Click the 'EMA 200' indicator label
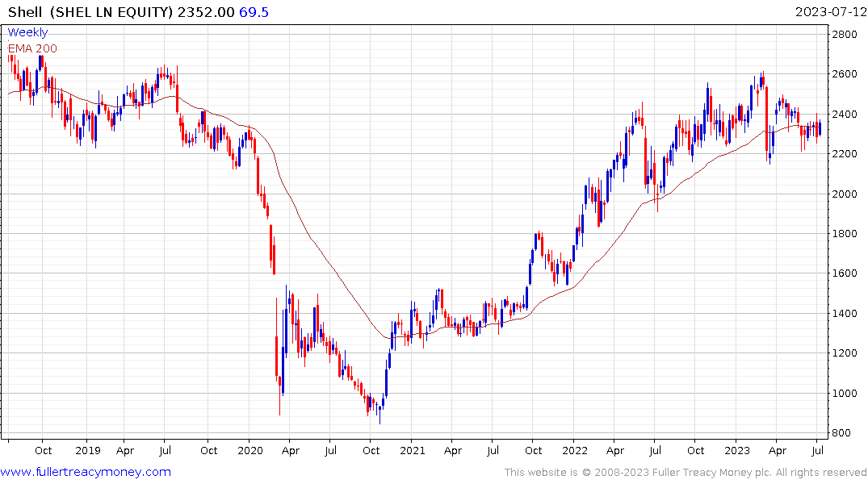 point(32,48)
